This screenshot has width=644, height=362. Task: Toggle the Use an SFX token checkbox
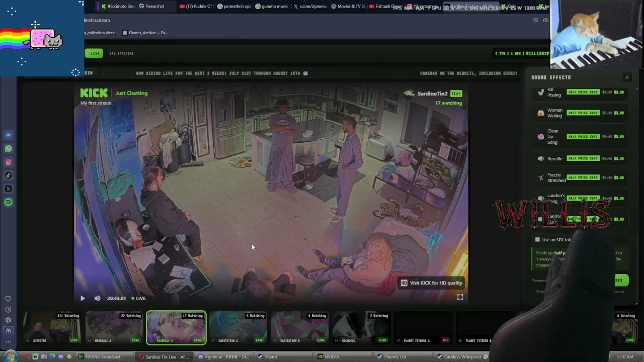click(537, 240)
